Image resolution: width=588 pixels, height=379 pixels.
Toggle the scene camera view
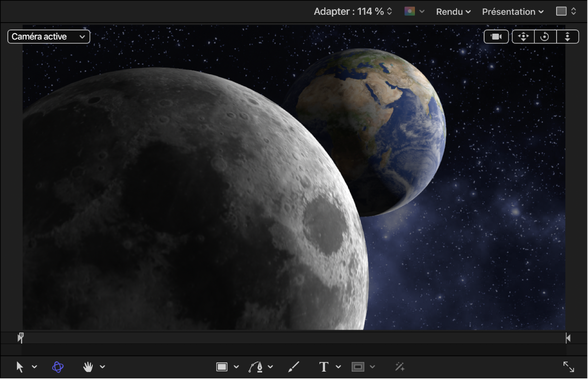(496, 36)
